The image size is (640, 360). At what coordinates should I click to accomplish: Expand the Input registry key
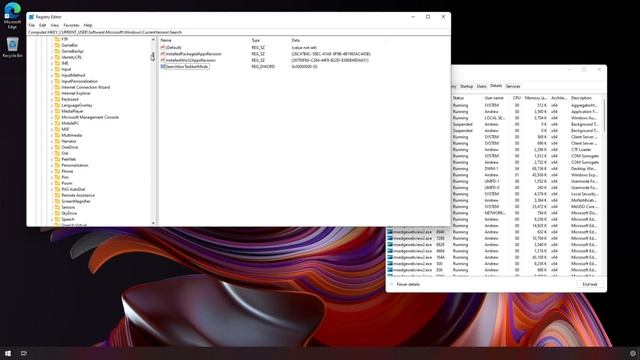52,69
